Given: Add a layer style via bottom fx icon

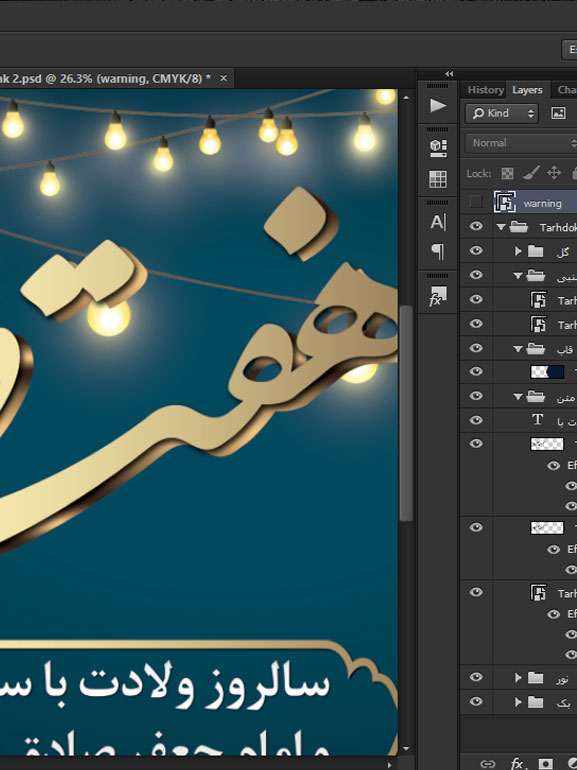Looking at the screenshot, I should [x=517, y=763].
